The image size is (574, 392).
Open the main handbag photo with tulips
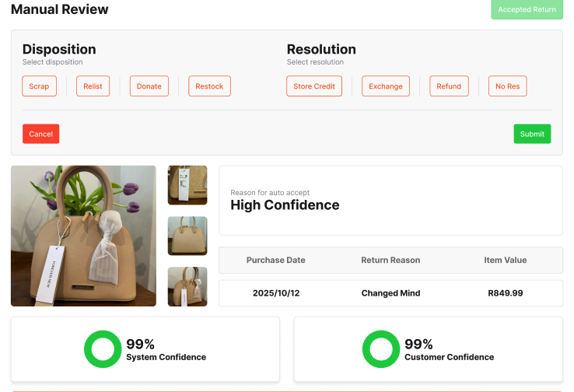(83, 236)
